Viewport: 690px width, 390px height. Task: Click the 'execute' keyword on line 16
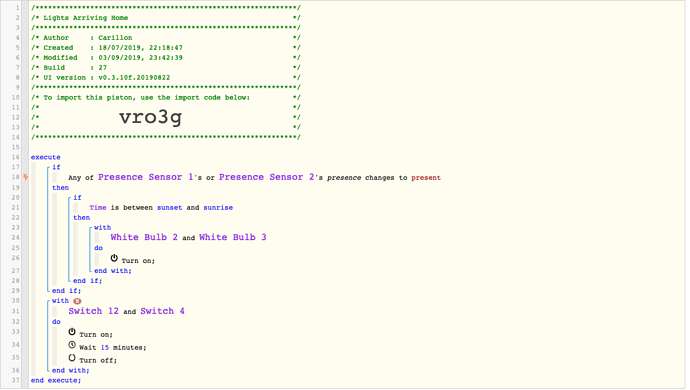click(x=45, y=157)
